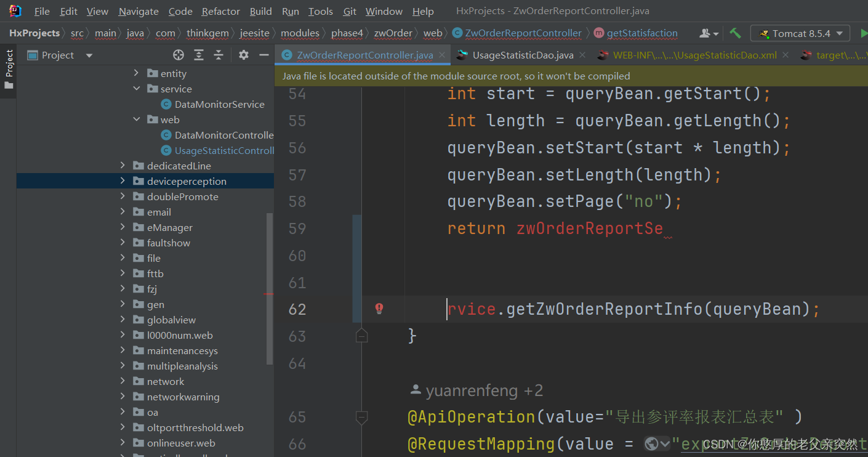
Task: Open the Git menu
Action: (x=350, y=11)
